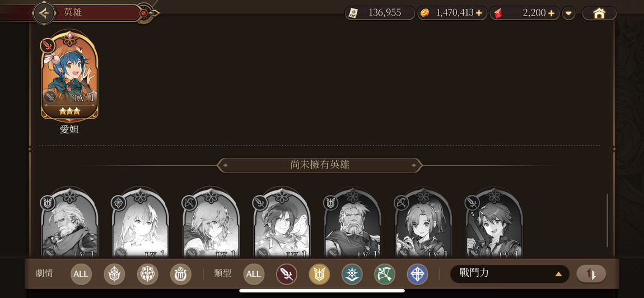Add more gold coins with plus

coord(479,13)
